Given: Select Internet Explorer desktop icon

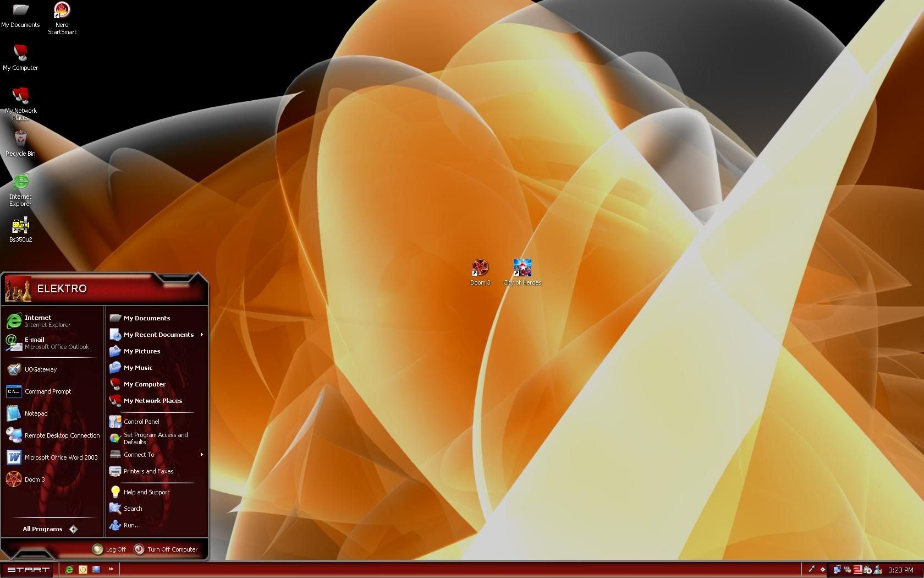Looking at the screenshot, I should click(20, 190).
